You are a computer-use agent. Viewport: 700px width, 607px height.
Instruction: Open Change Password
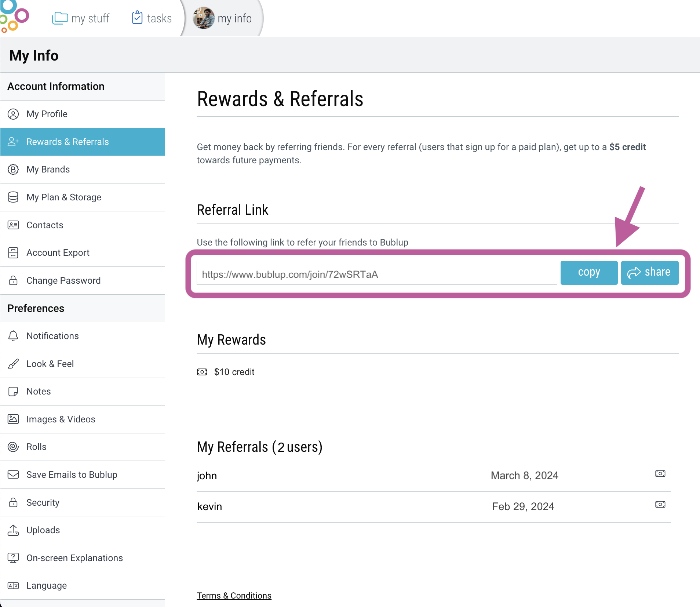(x=82, y=280)
